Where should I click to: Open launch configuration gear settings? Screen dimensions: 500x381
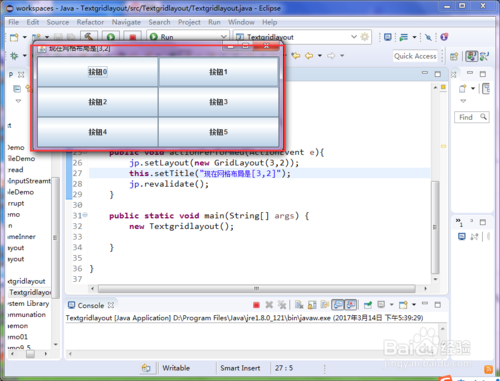point(365,37)
